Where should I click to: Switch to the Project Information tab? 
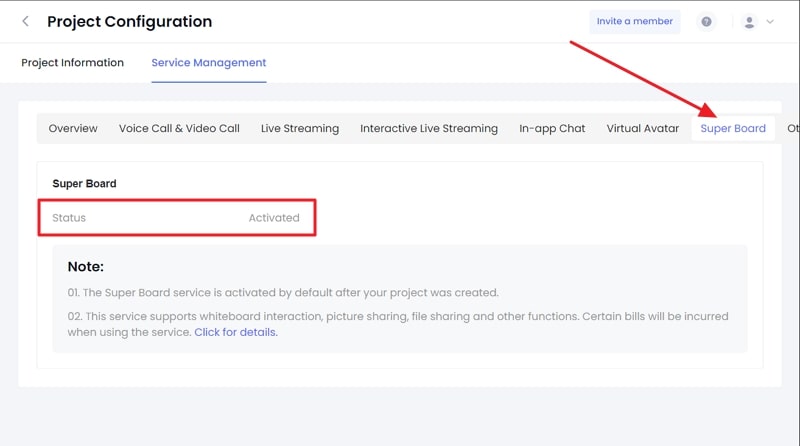coord(72,63)
